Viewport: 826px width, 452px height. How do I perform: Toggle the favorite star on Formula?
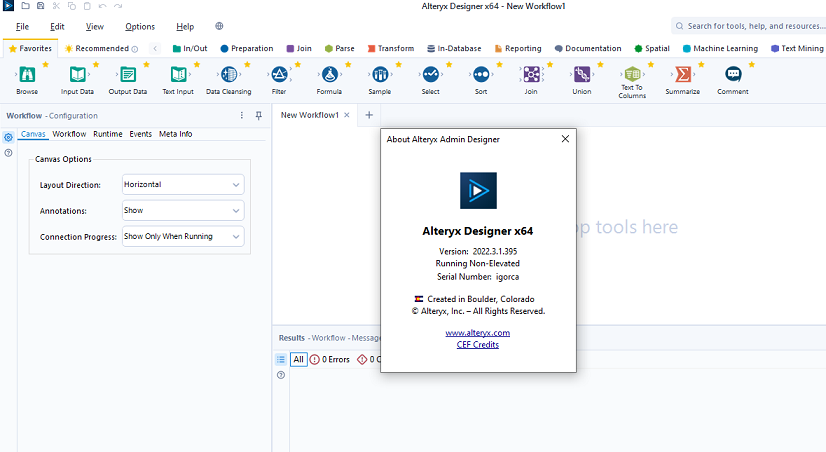(348, 64)
